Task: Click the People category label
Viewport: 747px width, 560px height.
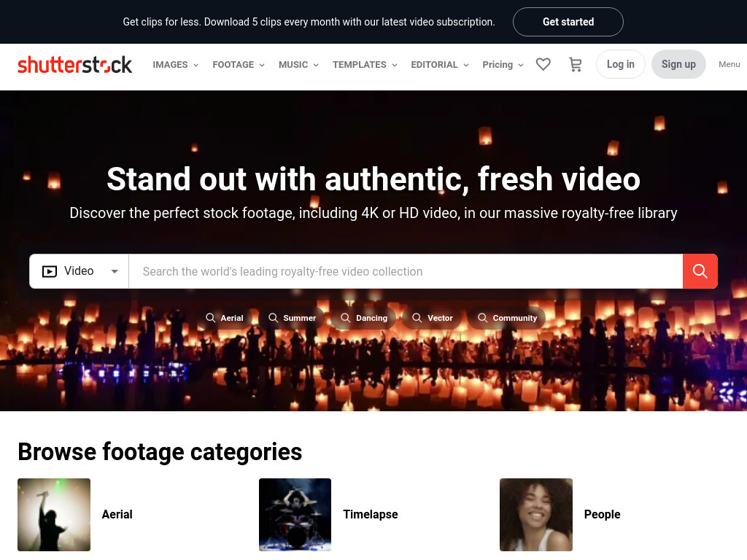Action: [602, 514]
